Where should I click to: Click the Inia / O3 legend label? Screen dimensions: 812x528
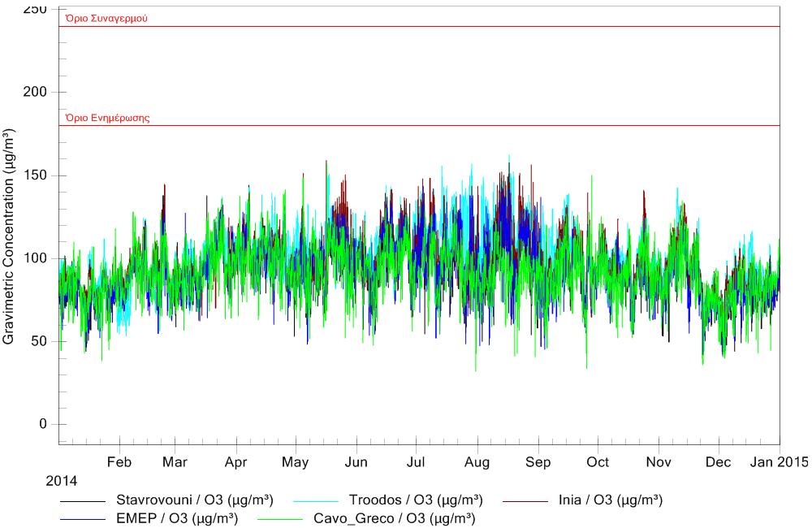click(611, 500)
